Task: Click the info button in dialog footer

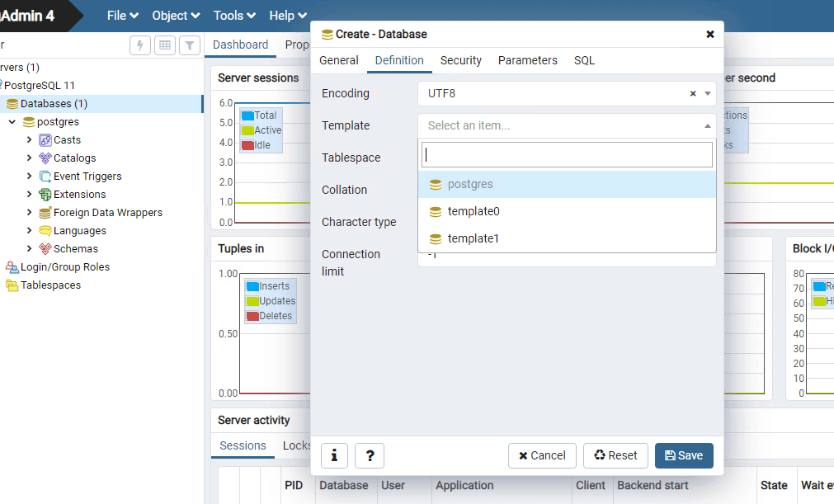Action: point(334,455)
